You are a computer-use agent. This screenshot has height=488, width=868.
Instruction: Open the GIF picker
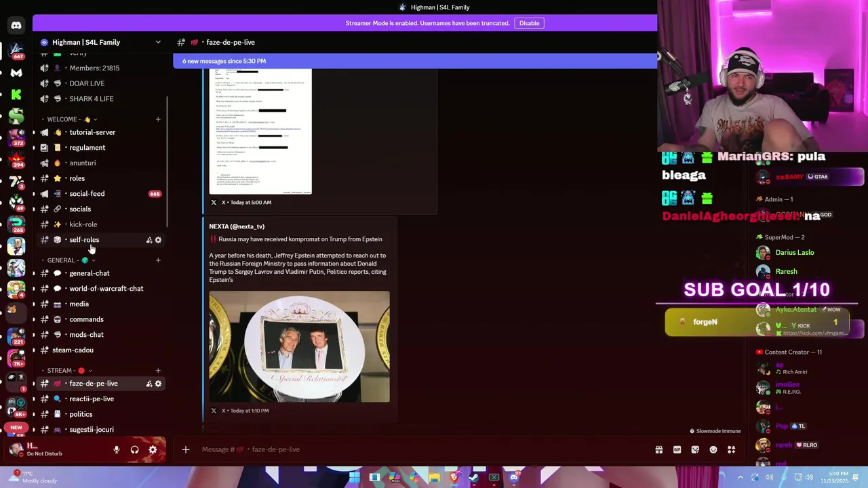coord(677,449)
